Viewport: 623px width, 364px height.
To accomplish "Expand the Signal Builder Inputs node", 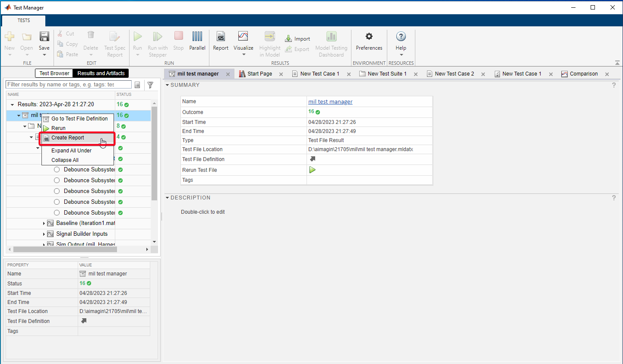I will point(44,234).
